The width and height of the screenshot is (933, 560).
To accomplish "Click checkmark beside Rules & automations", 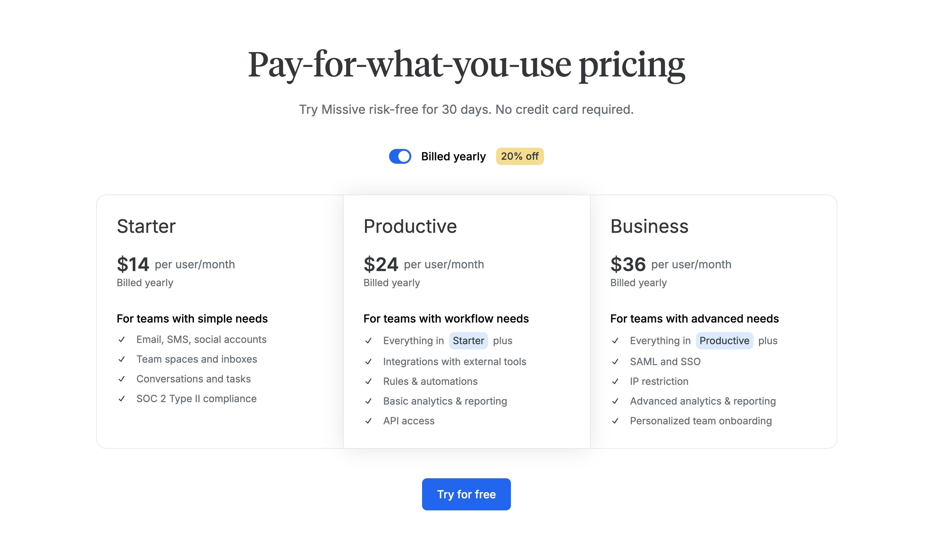I will [x=368, y=381].
